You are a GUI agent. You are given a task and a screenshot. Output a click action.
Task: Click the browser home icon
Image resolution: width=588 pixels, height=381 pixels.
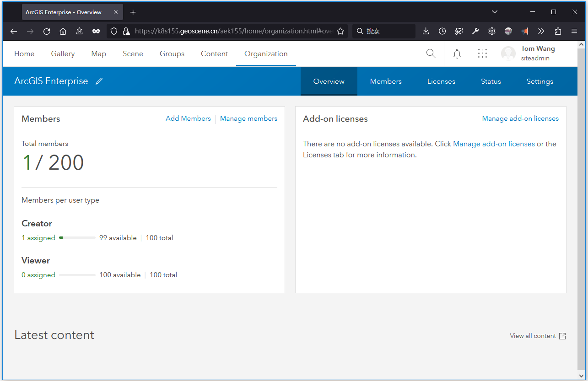click(x=63, y=31)
